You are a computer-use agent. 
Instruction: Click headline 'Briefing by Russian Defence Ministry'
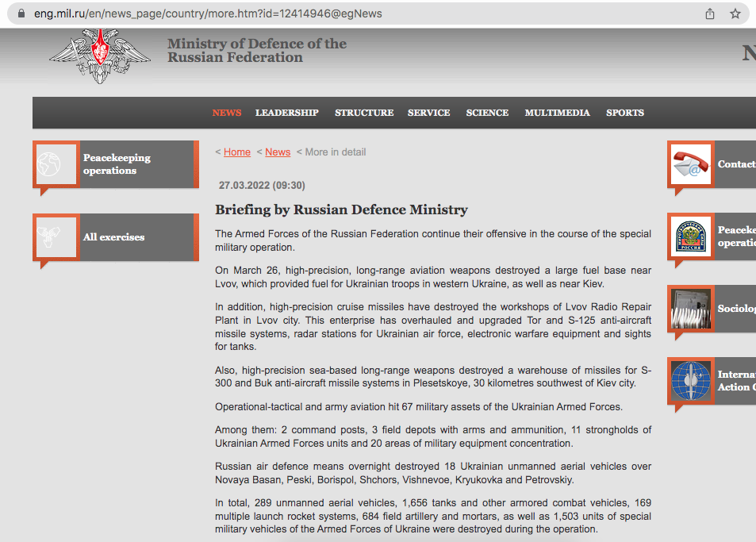(x=341, y=209)
